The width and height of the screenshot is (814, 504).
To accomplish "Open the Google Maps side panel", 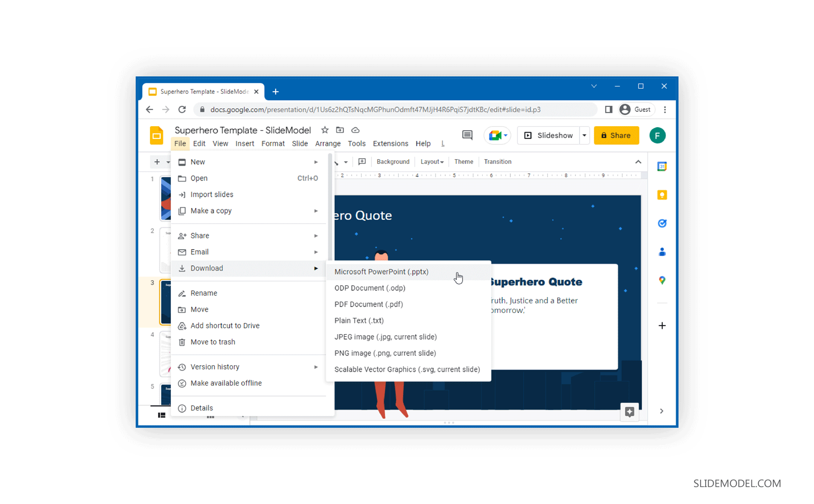I will [x=662, y=280].
